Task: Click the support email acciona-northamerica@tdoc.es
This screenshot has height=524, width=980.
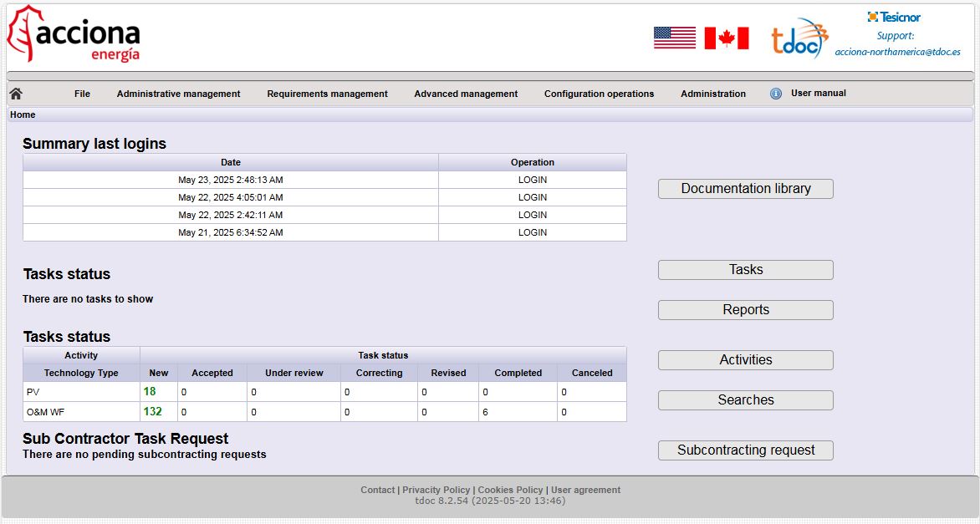Action: [x=897, y=52]
